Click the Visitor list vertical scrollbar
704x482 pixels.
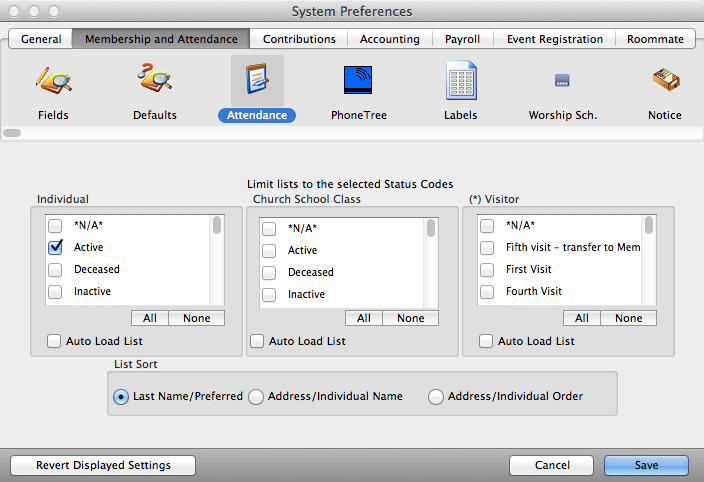649,225
